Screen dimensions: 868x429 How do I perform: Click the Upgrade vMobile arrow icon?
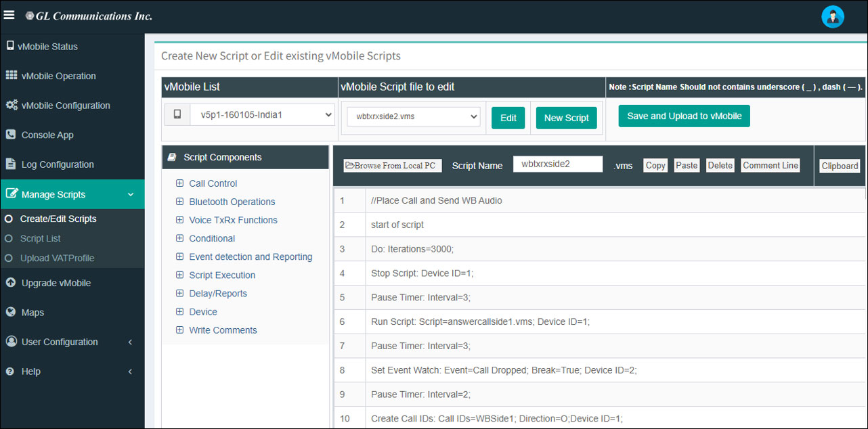(11, 283)
